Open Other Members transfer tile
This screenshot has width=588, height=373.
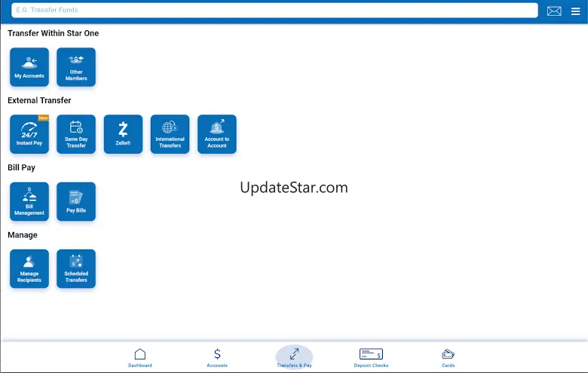point(76,67)
